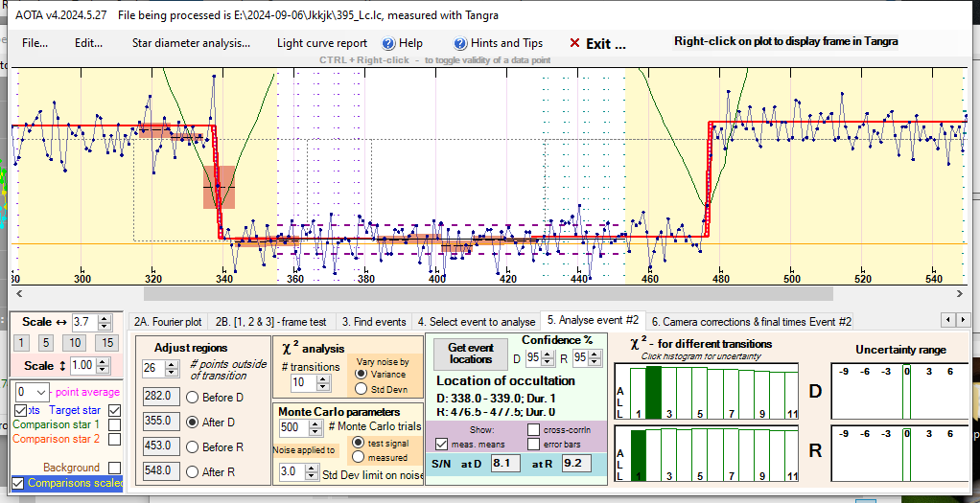Enable Comparison star 1 checkbox
Image resolution: width=980 pixels, height=503 pixels.
[x=114, y=424]
